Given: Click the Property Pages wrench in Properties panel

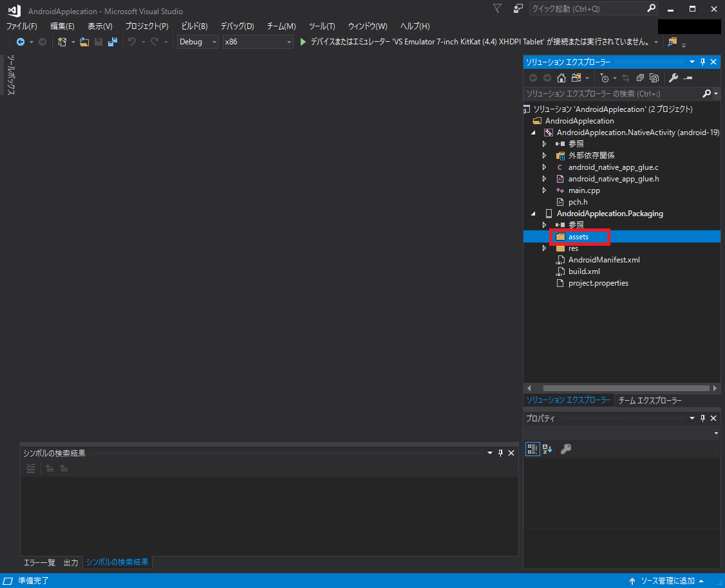Looking at the screenshot, I should point(566,449).
